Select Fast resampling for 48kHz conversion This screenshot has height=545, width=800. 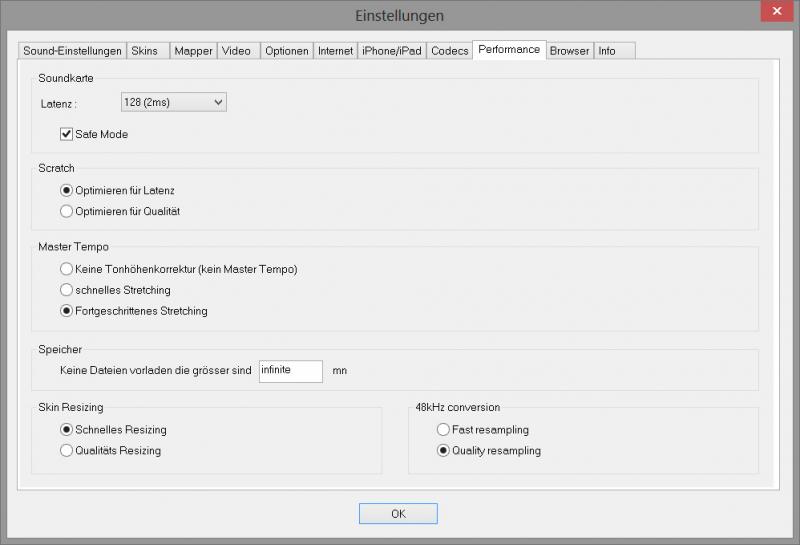coord(443,430)
